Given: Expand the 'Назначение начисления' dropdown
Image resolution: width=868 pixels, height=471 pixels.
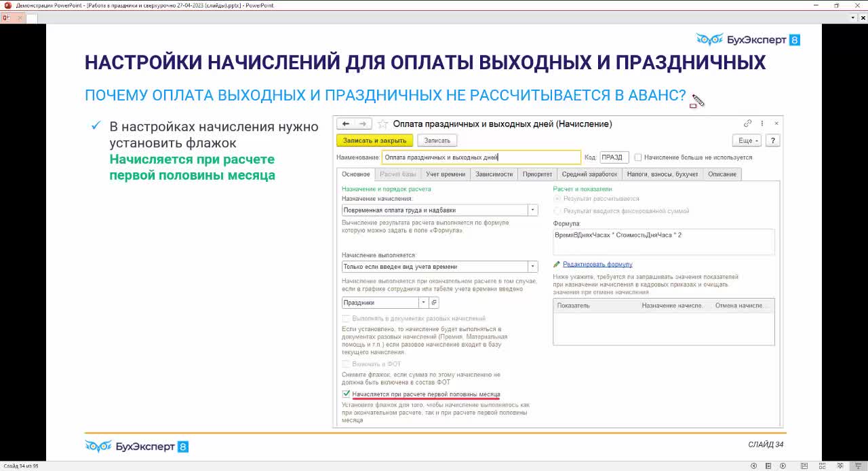Looking at the screenshot, I should (532, 210).
